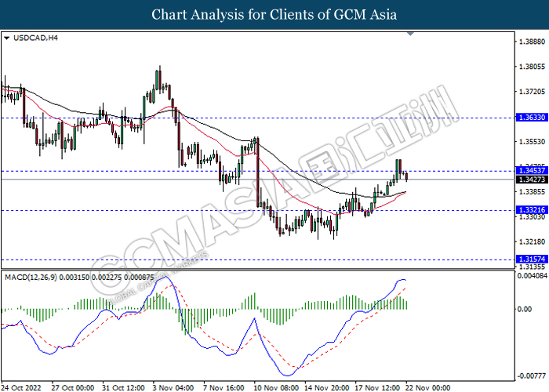This screenshot has height=392, width=549.
Task: Select the 1.36330 resistance price label
Action: click(532, 118)
